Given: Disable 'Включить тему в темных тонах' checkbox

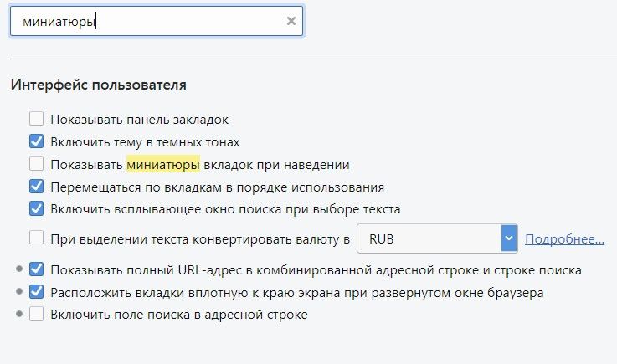Looking at the screenshot, I should [x=36, y=141].
